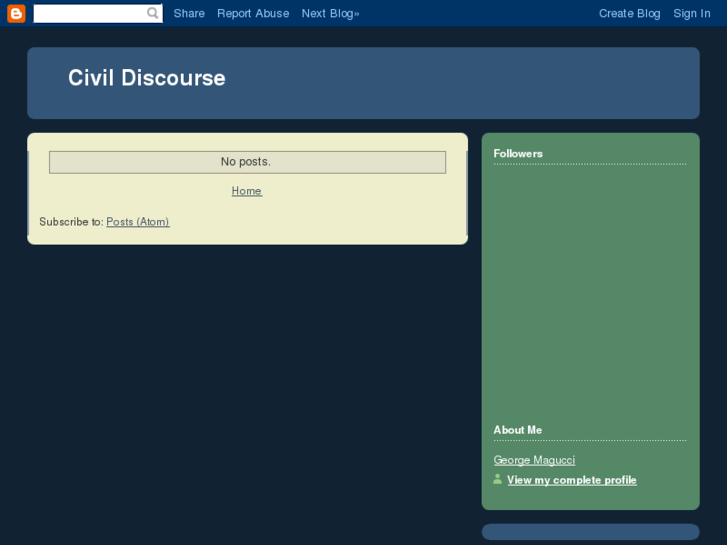Click the 'No posts.' status message
Viewport: 727px width, 545px height.
point(248,162)
